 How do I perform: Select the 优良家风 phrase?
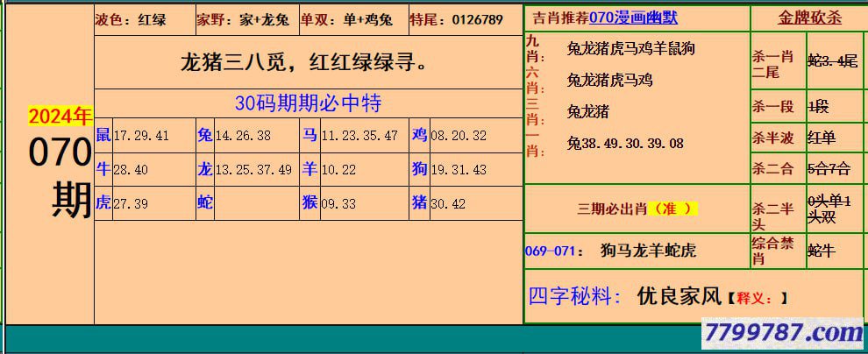click(x=679, y=296)
